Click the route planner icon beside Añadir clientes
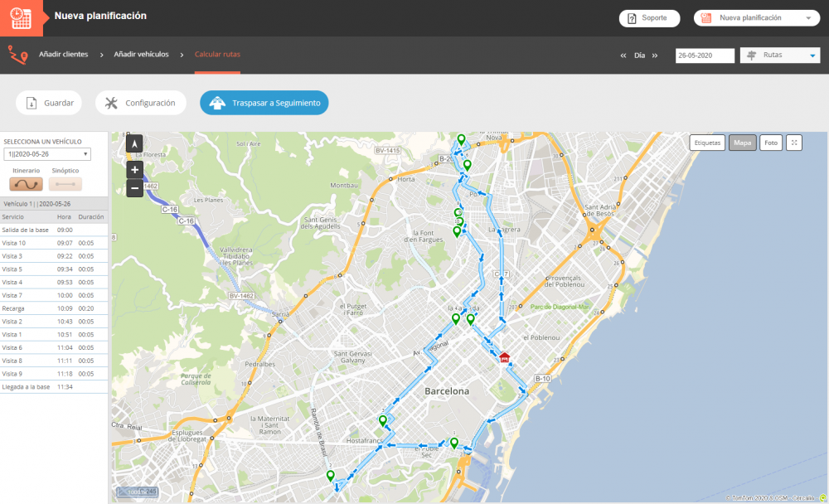The image size is (829, 504). (x=17, y=55)
